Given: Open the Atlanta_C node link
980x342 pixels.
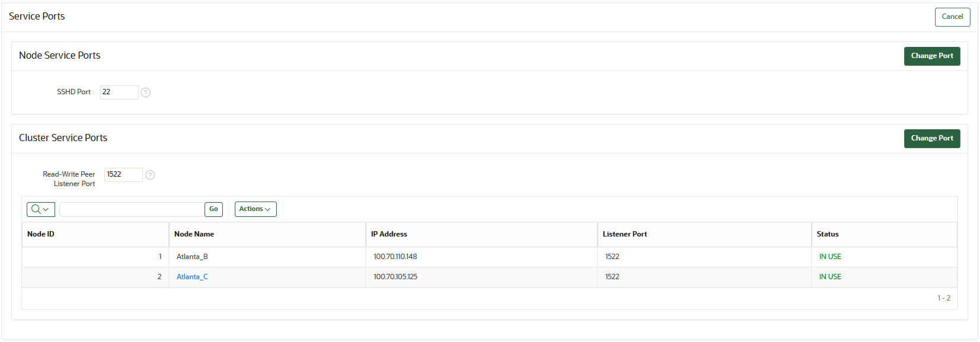Looking at the screenshot, I should (x=191, y=276).
